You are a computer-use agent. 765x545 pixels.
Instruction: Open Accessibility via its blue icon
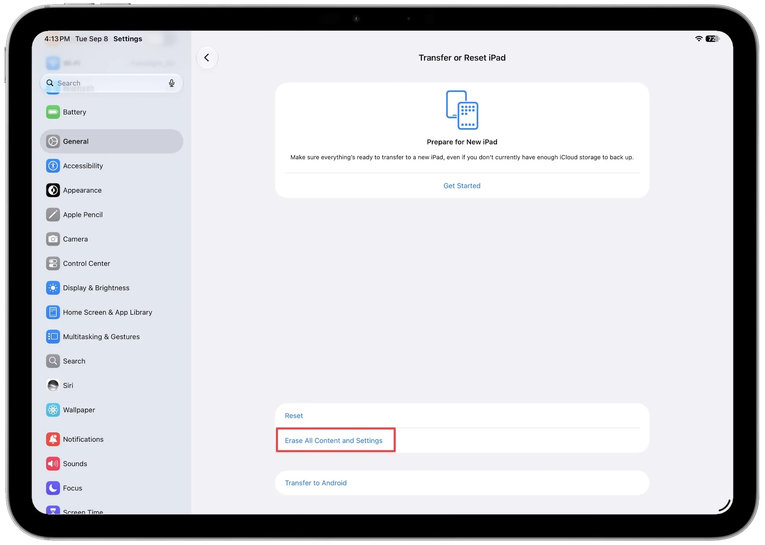[x=53, y=166]
